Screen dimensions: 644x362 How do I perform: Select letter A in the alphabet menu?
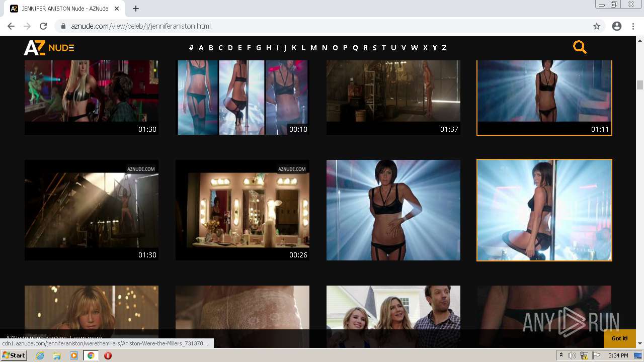coord(201,48)
